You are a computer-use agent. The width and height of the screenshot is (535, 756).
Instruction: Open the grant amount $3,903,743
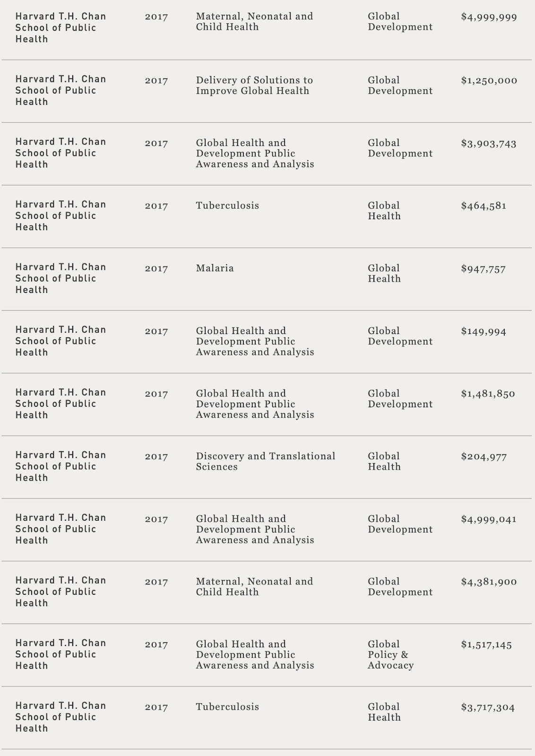(489, 144)
